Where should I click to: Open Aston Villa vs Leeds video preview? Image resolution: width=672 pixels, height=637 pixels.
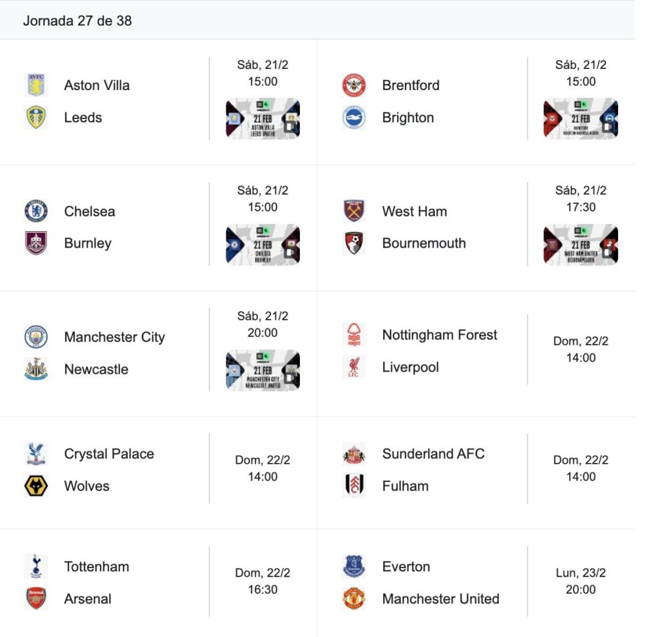tap(262, 118)
